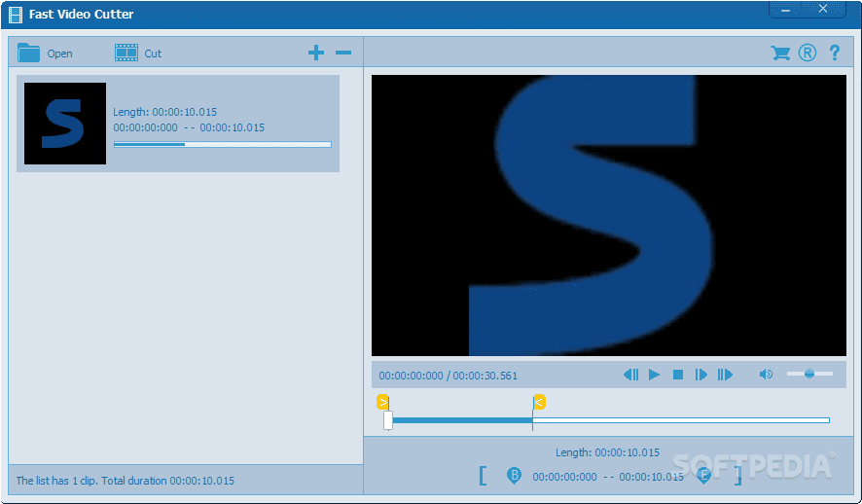
Task: Close the Fast Video Cutter window
Action: coord(823,9)
